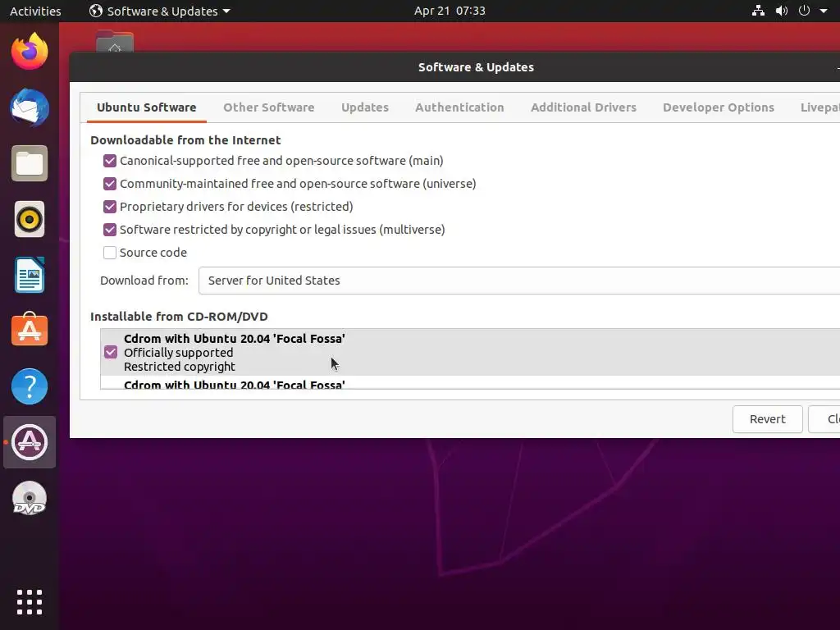
Task: Toggle Proprietary drivers for devices (restricted)
Action: 110,207
